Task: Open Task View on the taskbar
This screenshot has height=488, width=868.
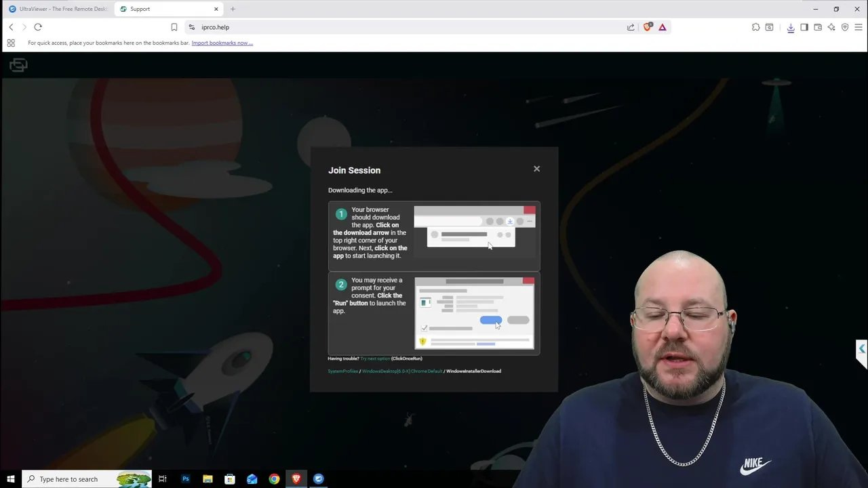Action: click(163, 479)
